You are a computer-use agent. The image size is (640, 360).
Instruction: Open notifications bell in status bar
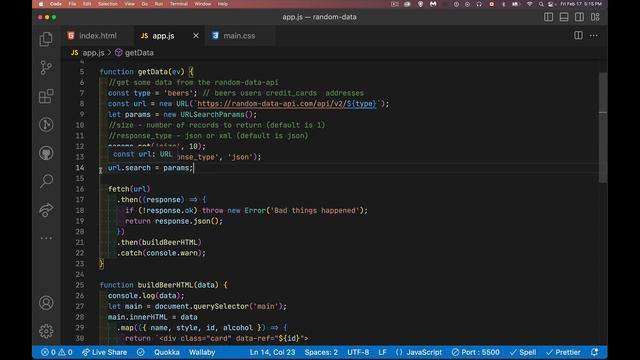[595, 352]
